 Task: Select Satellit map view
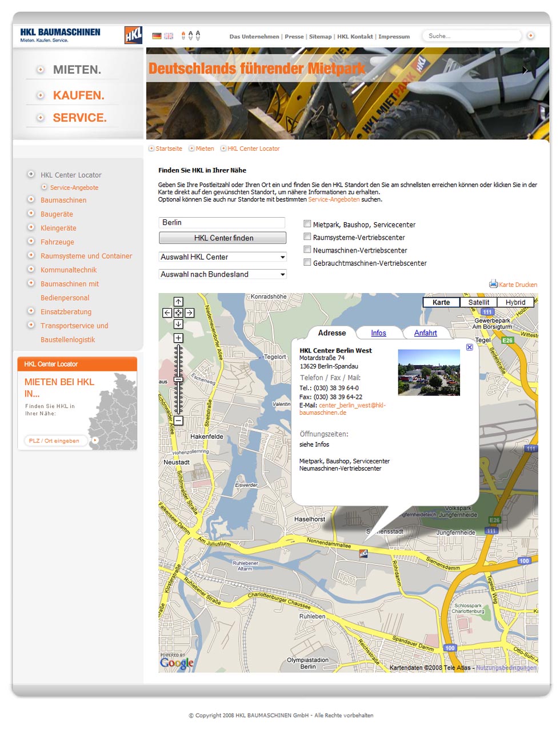tap(478, 302)
